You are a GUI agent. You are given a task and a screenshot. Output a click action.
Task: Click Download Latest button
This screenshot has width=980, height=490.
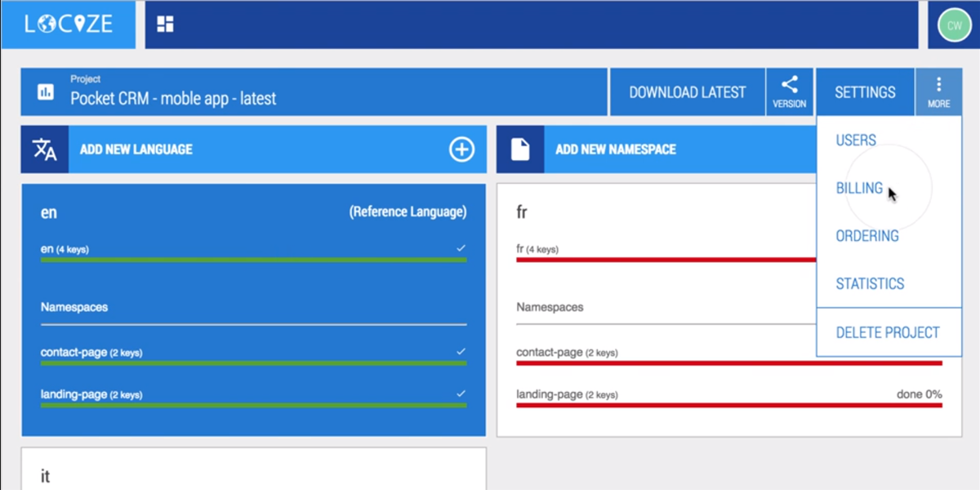(x=687, y=92)
